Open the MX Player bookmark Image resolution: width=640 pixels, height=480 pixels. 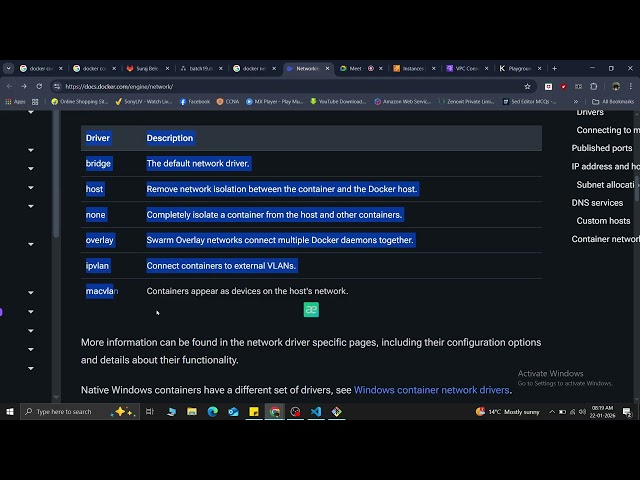(x=274, y=102)
